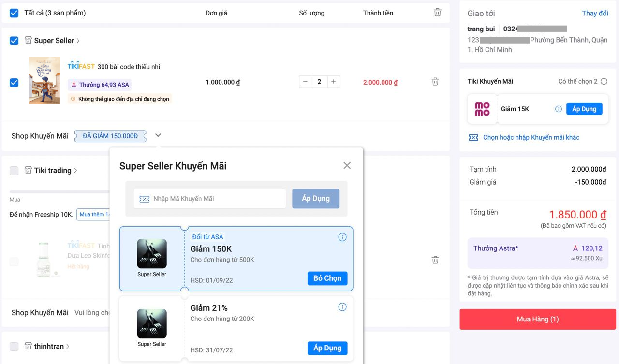Viewport: 619px width, 364px height.
Task: Collapse the Shop Khuyến Mãi chevron dropdown
Action: pos(158,136)
